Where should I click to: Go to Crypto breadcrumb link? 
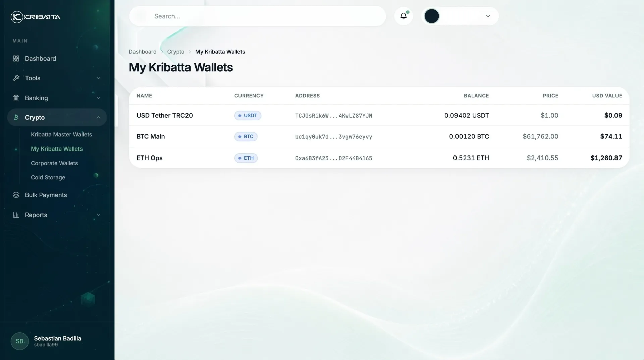176,52
